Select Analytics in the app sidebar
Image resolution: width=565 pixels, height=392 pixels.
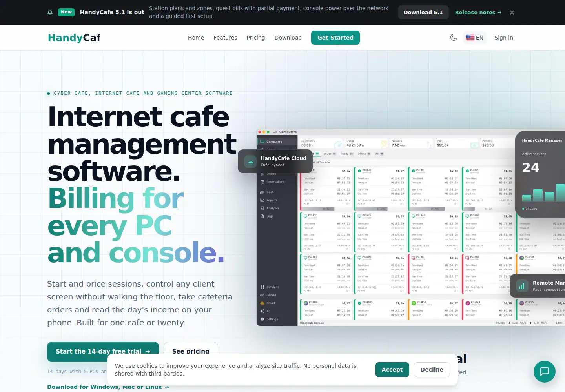point(277,208)
